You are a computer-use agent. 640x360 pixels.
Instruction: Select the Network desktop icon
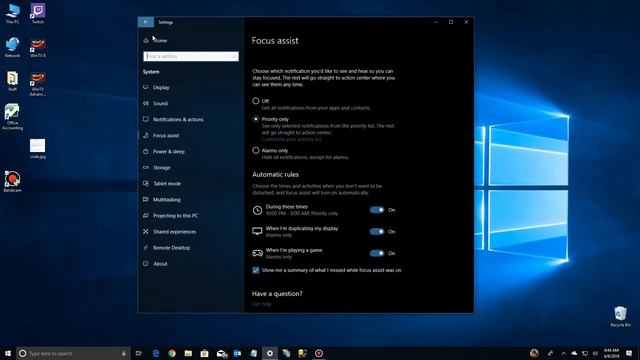coord(13,47)
